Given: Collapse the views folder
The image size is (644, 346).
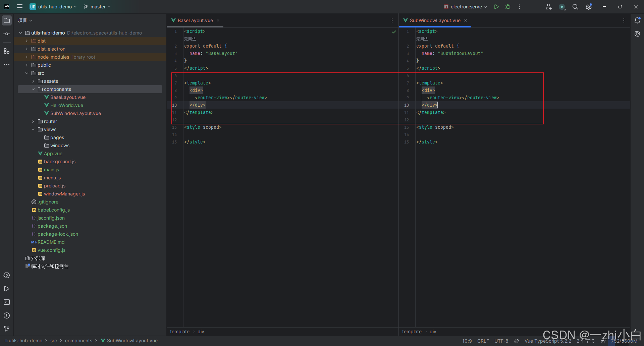Looking at the screenshot, I should (x=33, y=129).
